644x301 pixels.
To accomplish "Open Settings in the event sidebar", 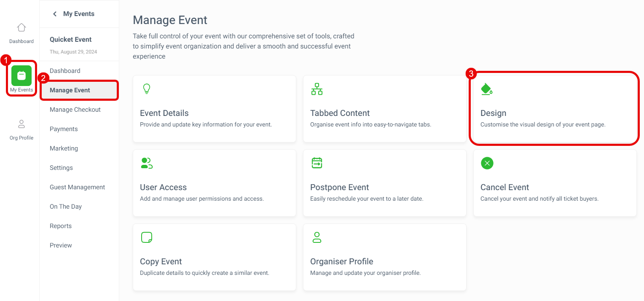I will (61, 168).
